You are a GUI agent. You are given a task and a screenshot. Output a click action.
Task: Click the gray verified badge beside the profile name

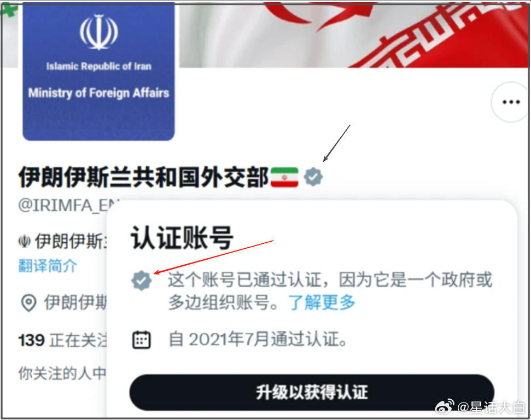(x=313, y=177)
